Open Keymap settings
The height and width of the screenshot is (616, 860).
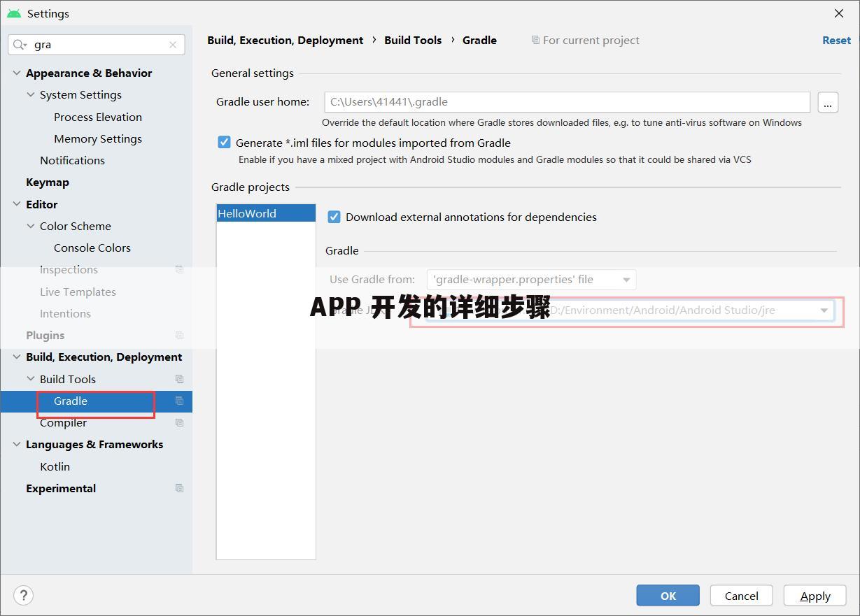48,182
